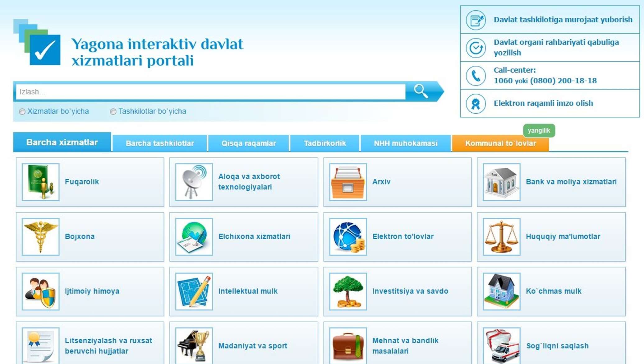644x364 pixels.
Task: Open the Bojxona caduceus icon
Action: 40,237
